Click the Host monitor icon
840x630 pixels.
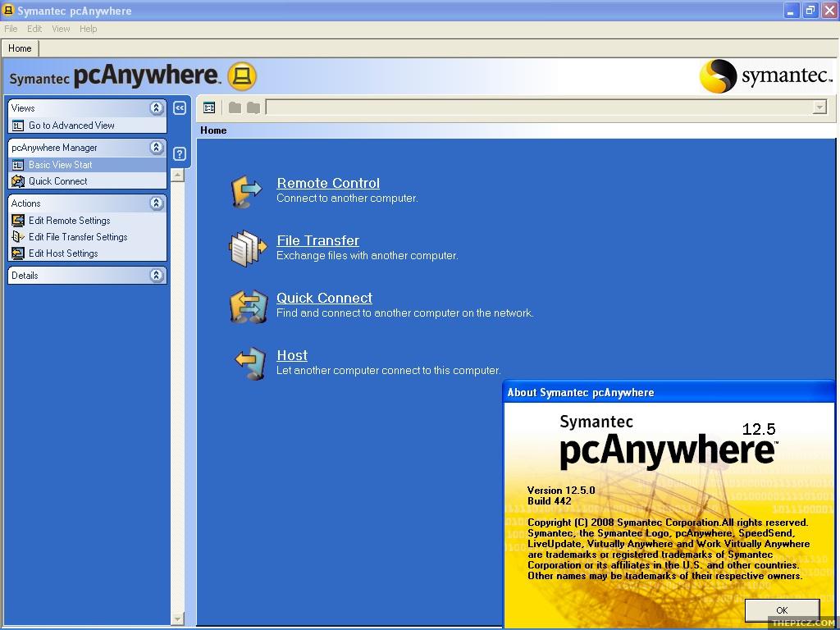pos(251,363)
